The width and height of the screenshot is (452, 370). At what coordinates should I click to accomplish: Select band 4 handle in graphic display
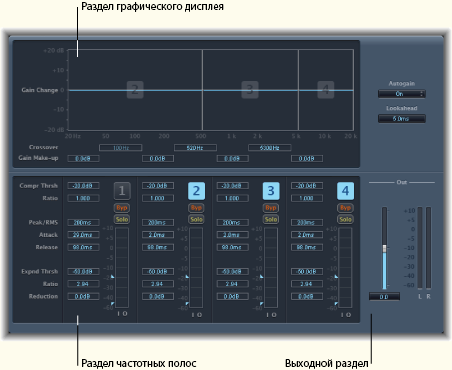(326, 90)
